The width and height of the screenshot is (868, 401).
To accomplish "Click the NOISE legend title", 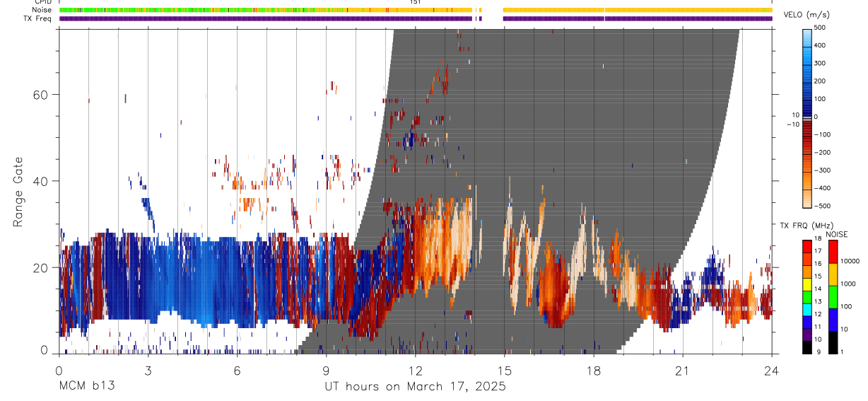I will [835, 233].
